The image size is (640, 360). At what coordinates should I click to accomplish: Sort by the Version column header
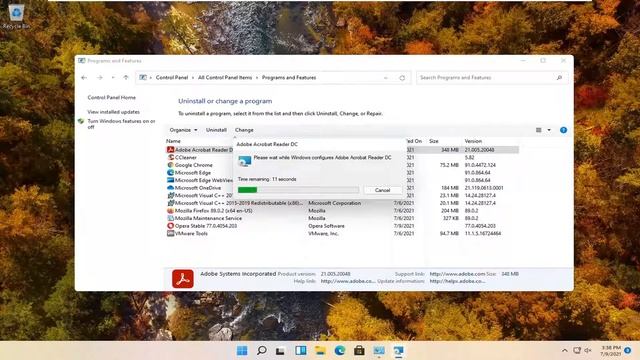(473, 141)
